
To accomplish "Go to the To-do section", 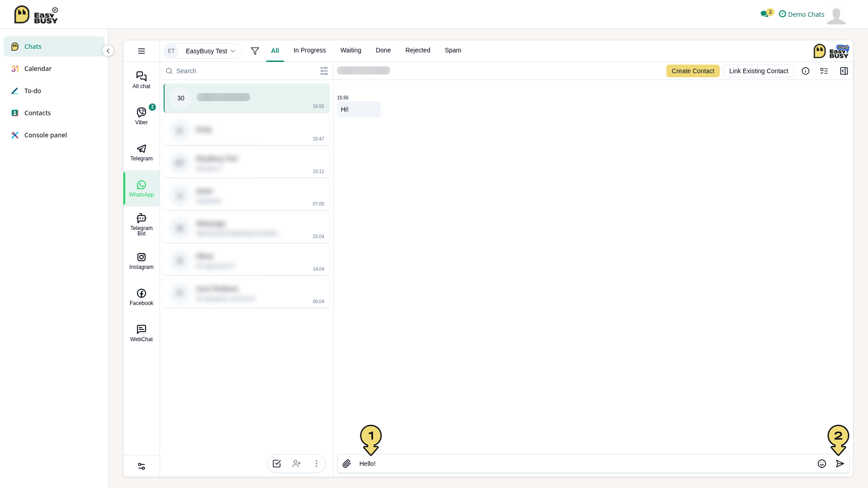I will 54,91.
